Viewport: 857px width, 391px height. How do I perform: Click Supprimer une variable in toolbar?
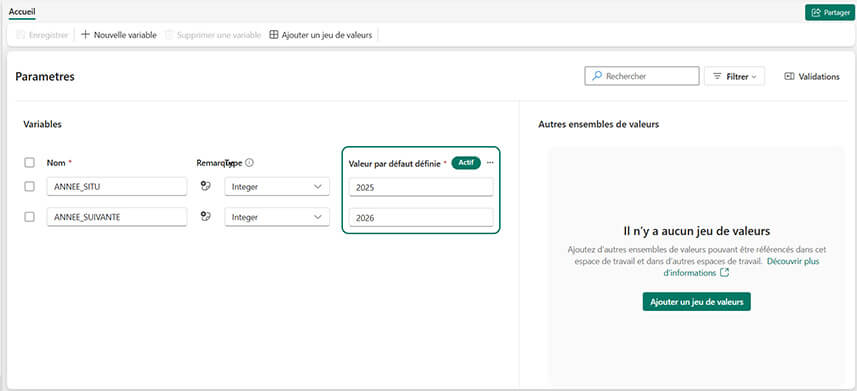(213, 35)
